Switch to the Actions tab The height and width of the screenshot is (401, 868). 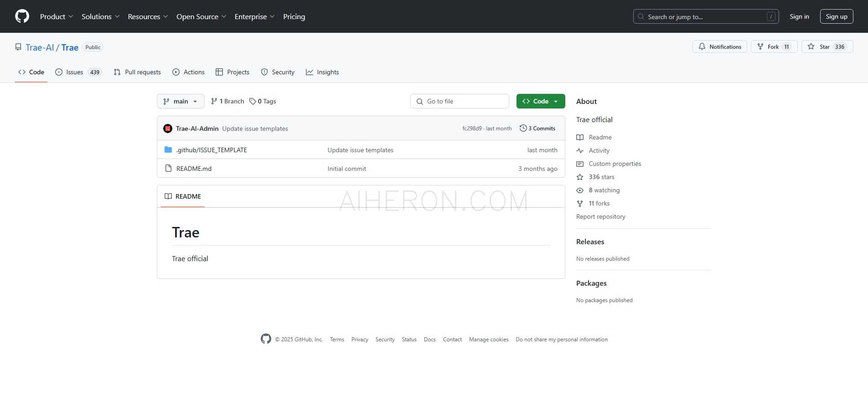(x=188, y=72)
